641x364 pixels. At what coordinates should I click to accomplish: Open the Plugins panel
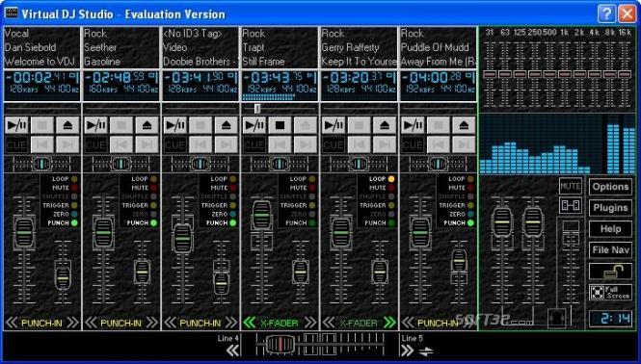tap(610, 208)
